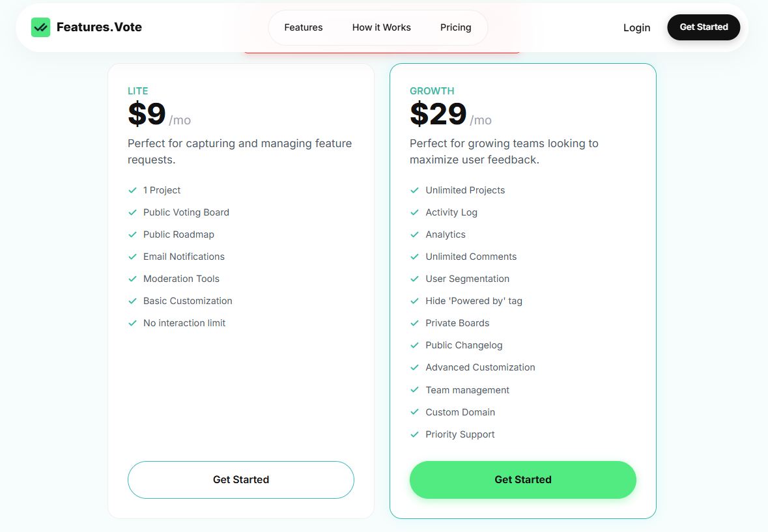
Task: Select the checkmark next to 'Team management'
Action: (x=414, y=390)
